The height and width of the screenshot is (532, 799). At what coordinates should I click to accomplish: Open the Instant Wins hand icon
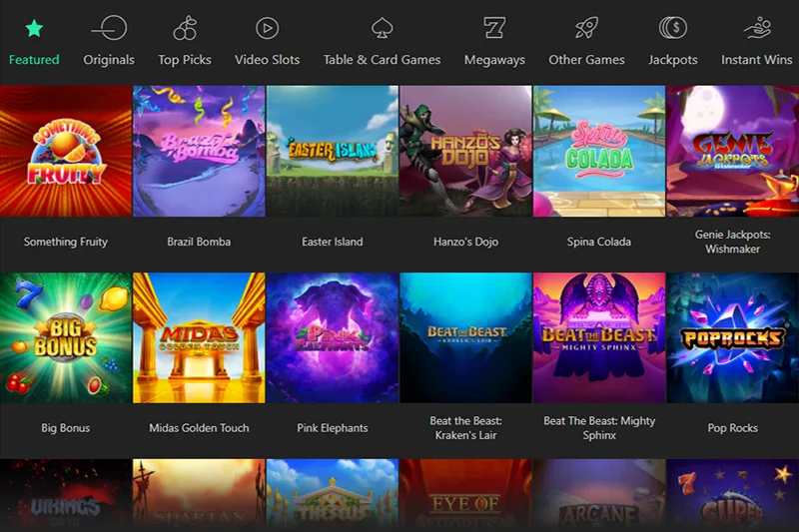757,28
